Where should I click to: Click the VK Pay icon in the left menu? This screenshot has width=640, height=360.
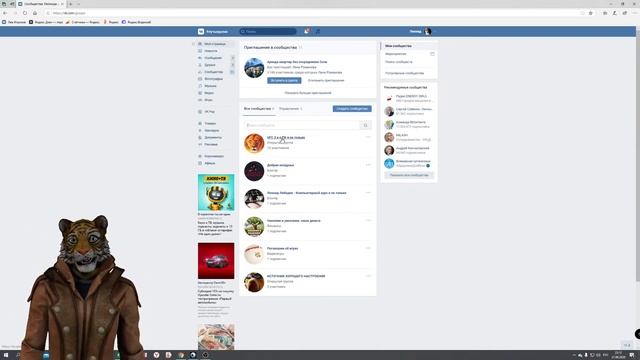(x=200, y=111)
